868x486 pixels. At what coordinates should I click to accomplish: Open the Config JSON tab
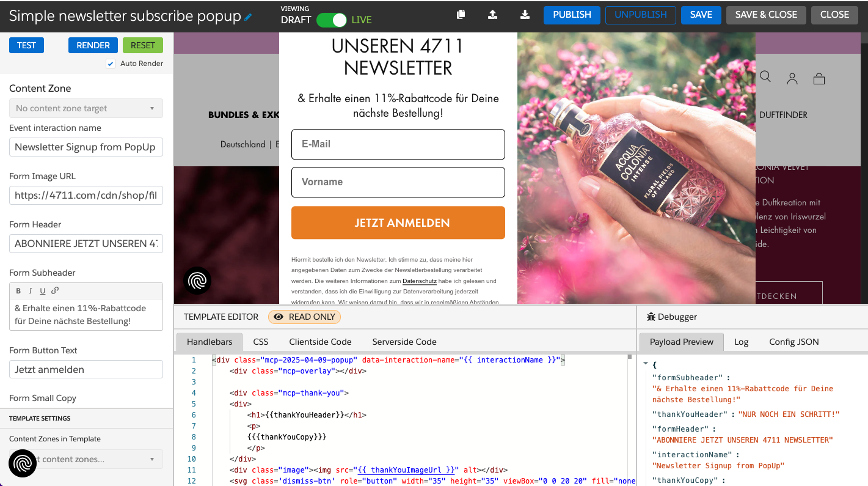pos(794,342)
